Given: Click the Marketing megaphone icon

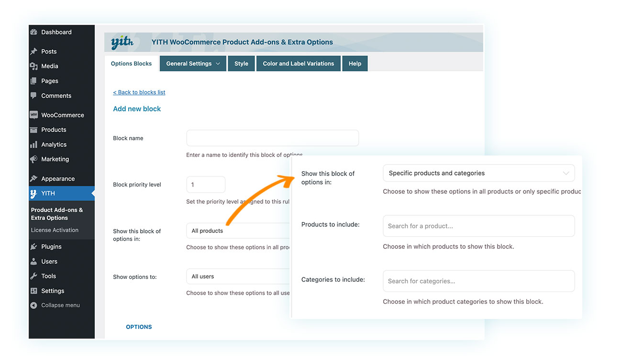Looking at the screenshot, I should (x=33, y=159).
